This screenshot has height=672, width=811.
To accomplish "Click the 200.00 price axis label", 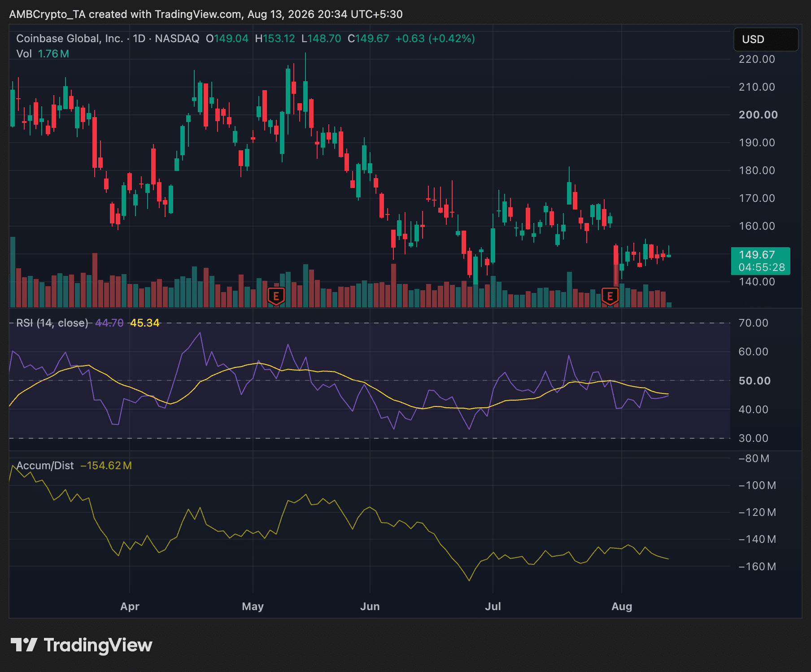I will pyautogui.click(x=758, y=115).
